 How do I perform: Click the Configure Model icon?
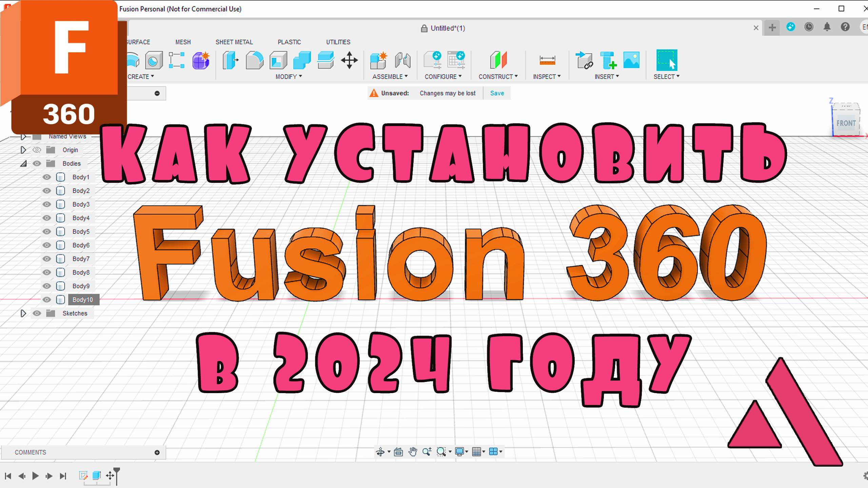click(x=433, y=60)
